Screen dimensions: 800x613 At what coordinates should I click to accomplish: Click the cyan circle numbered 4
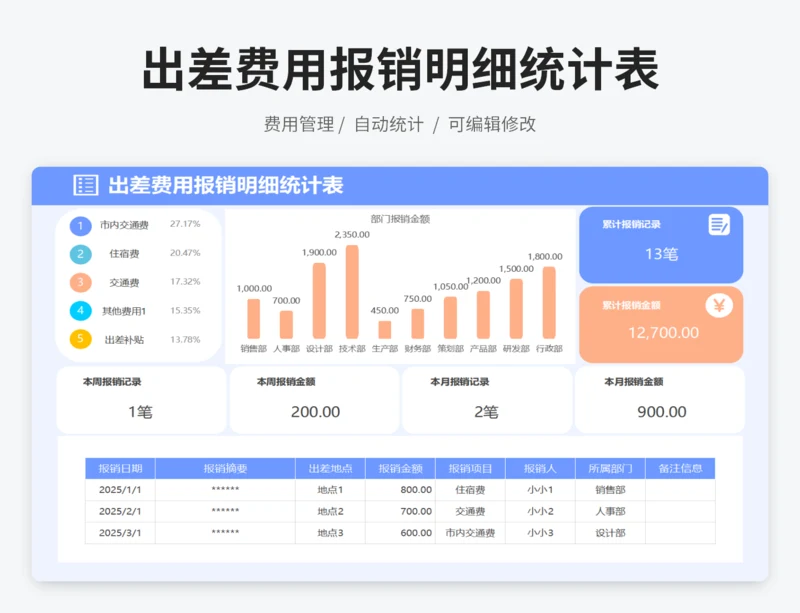(x=80, y=310)
